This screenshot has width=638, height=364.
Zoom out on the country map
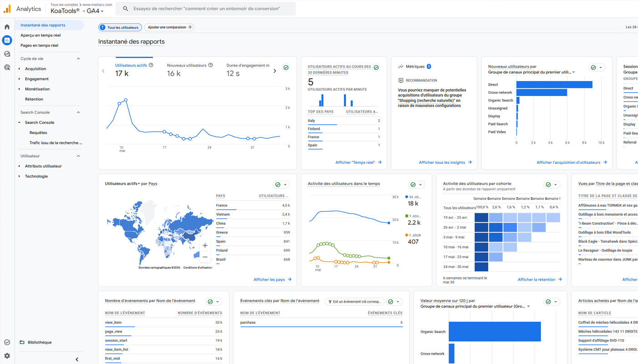tap(205, 257)
